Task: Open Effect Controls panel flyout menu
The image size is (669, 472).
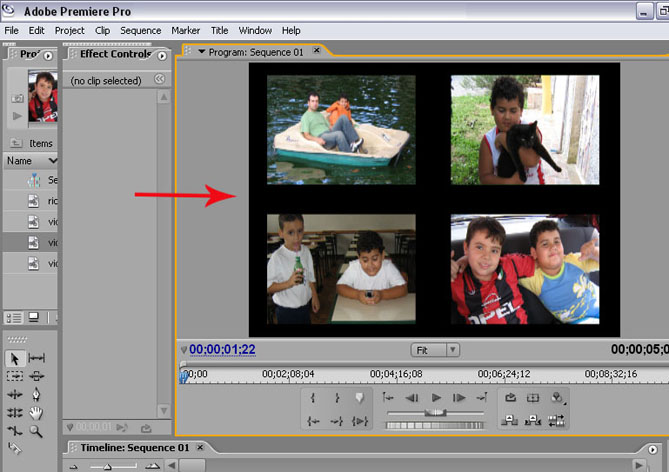Action: 162,55
